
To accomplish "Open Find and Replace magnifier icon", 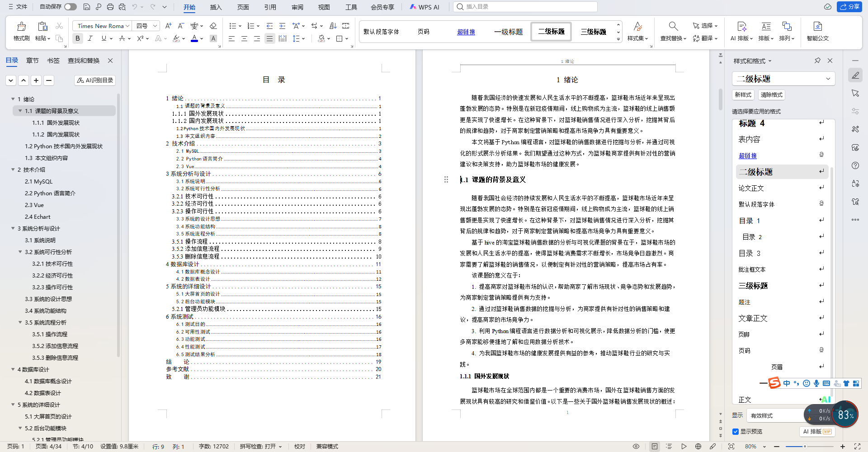I will pos(673,26).
